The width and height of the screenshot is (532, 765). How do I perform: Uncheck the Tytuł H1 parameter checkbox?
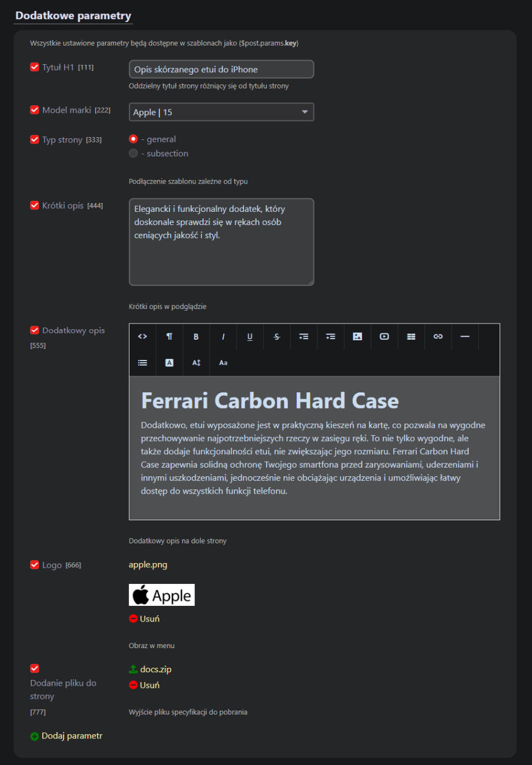point(35,67)
